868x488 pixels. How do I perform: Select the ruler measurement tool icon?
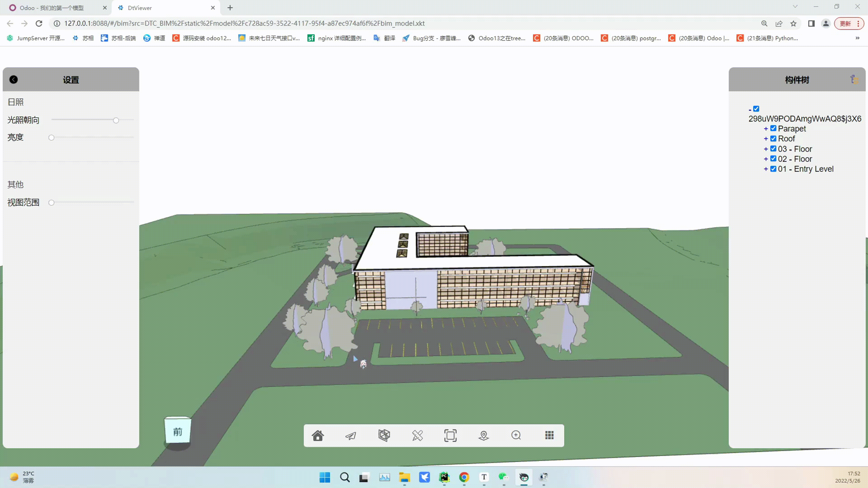(x=417, y=435)
